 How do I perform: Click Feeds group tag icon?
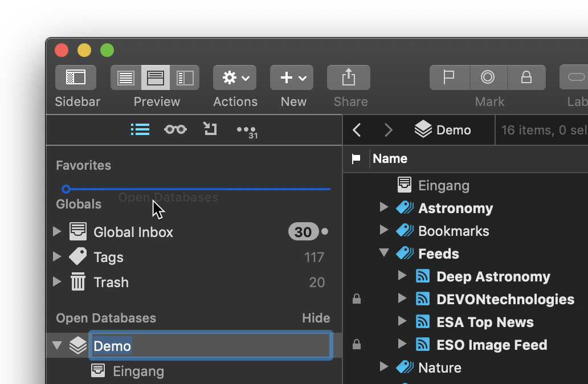[x=405, y=253]
